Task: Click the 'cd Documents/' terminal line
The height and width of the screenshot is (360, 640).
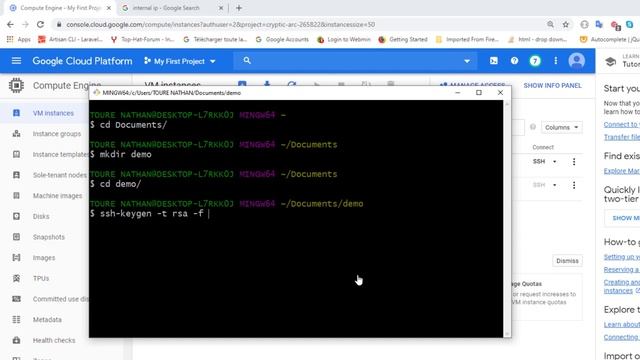Action: 129,125
